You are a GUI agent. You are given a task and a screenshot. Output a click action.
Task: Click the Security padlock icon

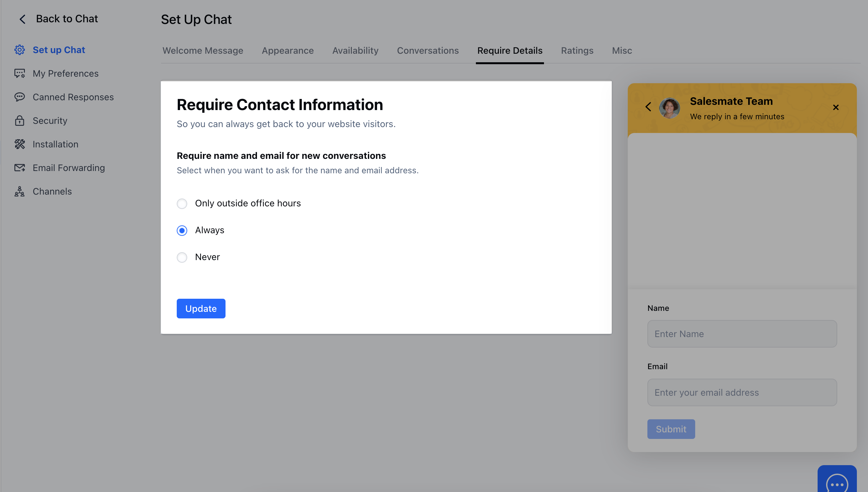(20, 121)
